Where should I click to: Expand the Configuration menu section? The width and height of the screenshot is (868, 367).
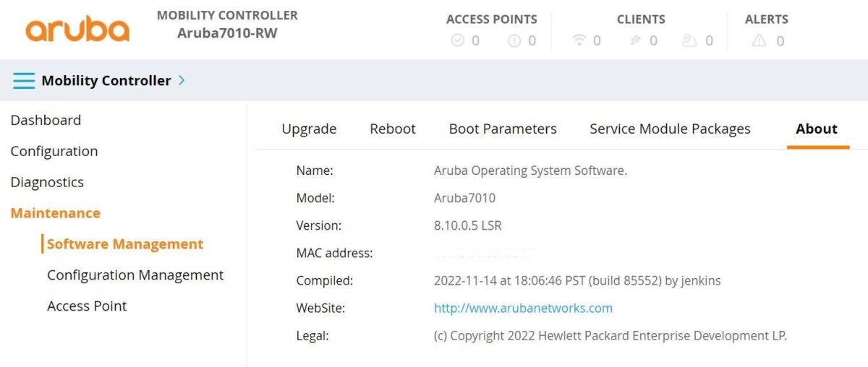pyautogui.click(x=54, y=151)
